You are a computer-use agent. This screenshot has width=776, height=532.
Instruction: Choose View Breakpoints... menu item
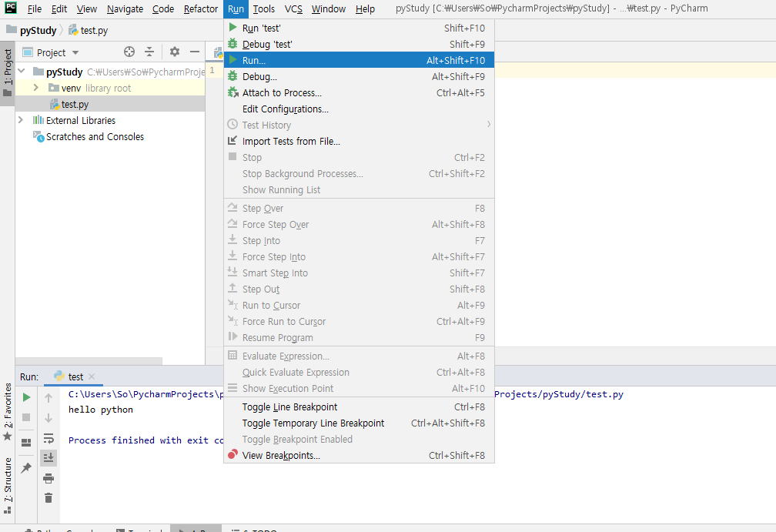point(359,455)
